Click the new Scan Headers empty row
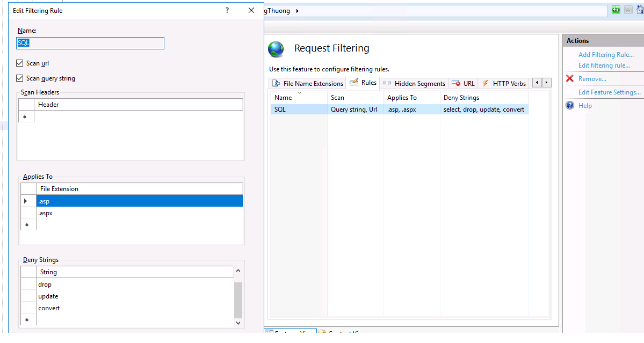 pos(131,117)
